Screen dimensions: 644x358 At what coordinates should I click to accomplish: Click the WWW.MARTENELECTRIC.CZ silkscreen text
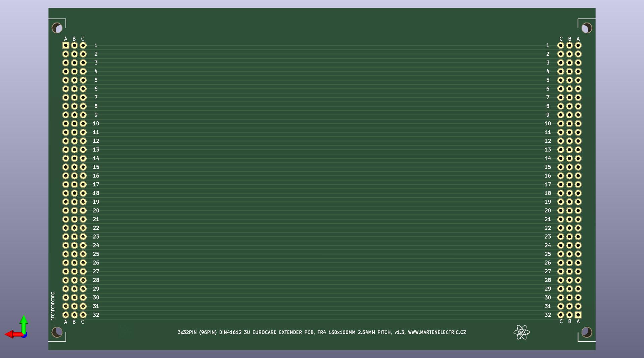pos(437,332)
